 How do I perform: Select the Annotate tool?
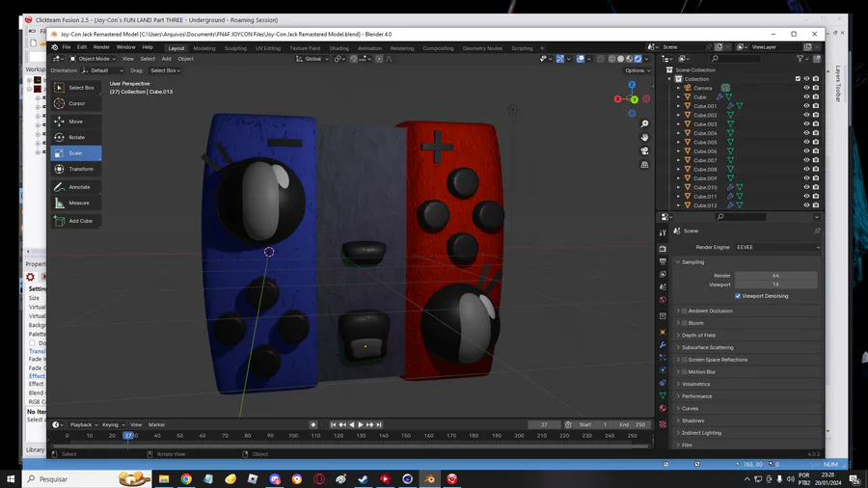[76, 187]
